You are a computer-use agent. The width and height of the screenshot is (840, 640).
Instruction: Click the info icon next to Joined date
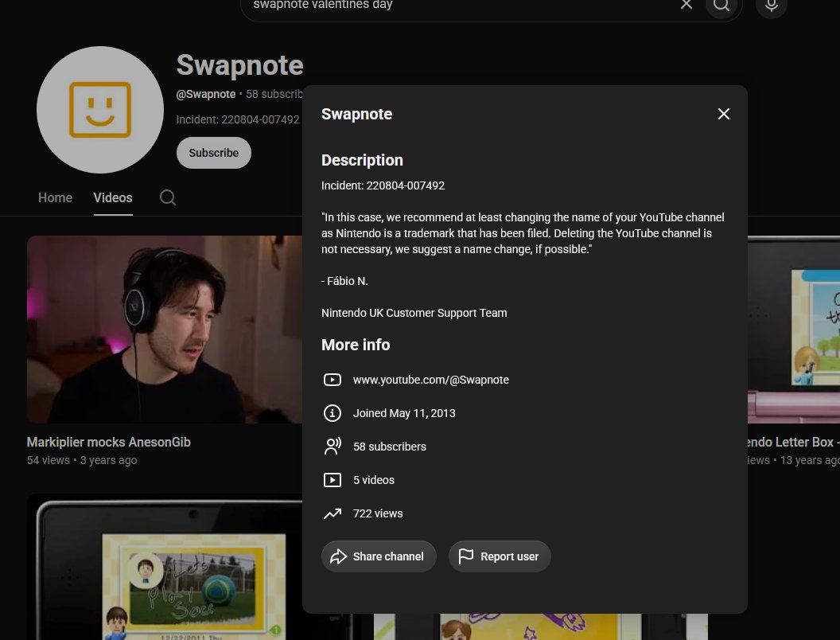pos(332,413)
